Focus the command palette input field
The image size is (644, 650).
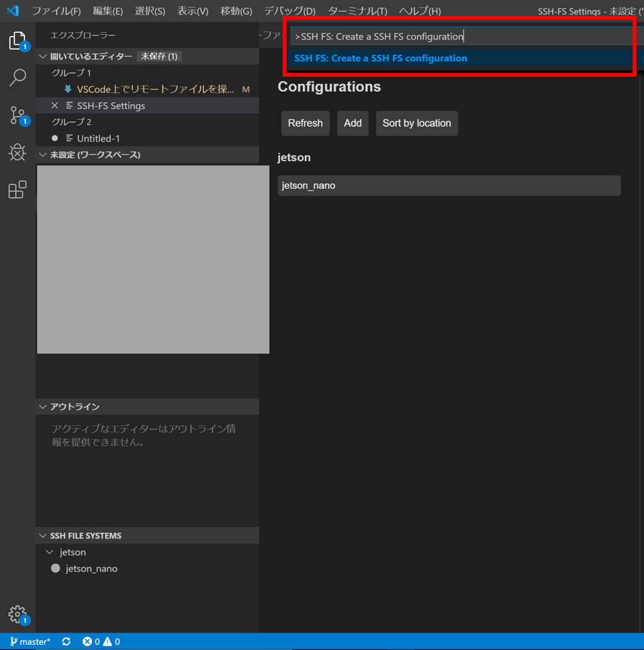pos(467,36)
